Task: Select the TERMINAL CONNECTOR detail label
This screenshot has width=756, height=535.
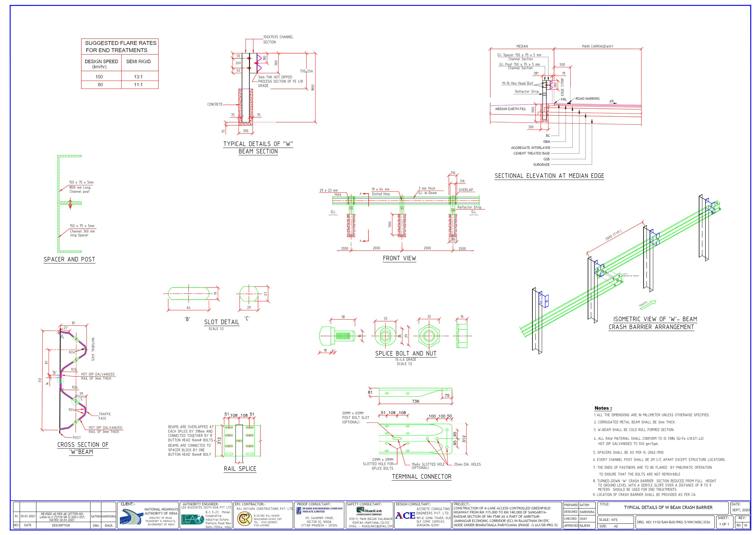Action: pyautogui.click(x=422, y=476)
